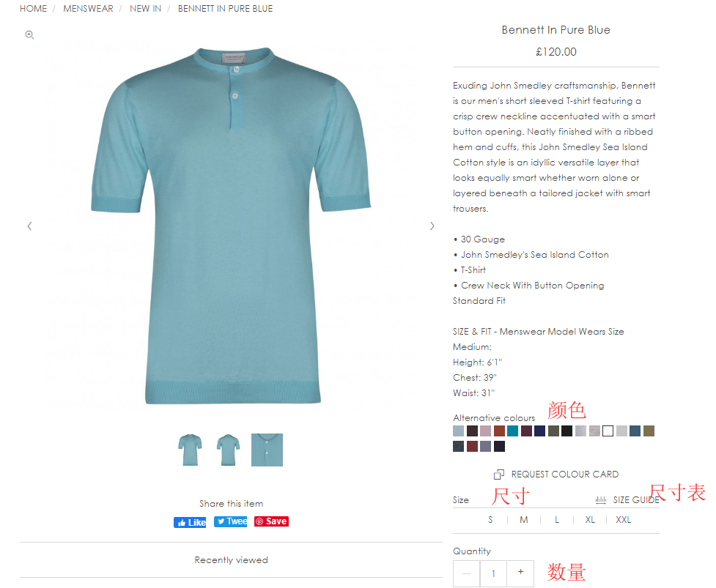This screenshot has width=716, height=588.
Task: Save the item to Pinterest
Action: click(x=271, y=521)
